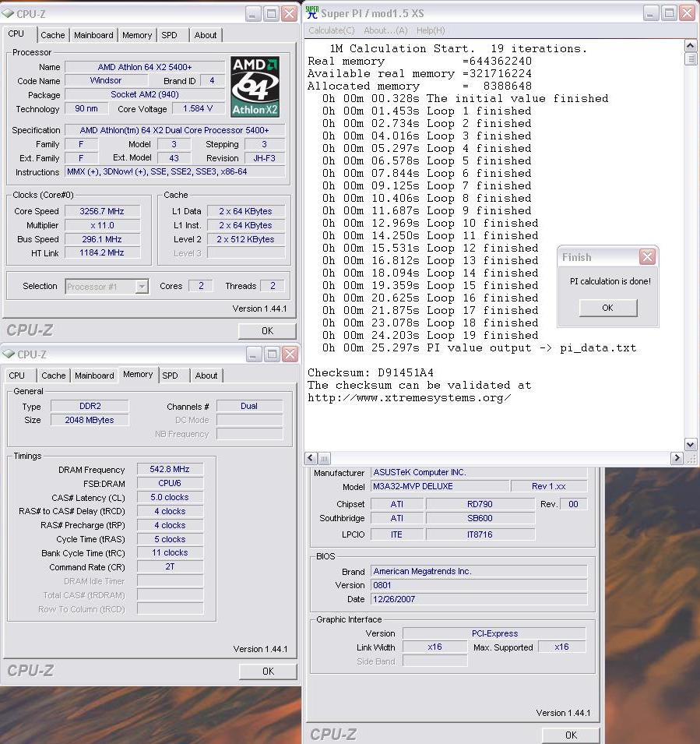Click Super PI horizontal scrollbar right arrow
The image size is (700, 744).
pos(677,458)
